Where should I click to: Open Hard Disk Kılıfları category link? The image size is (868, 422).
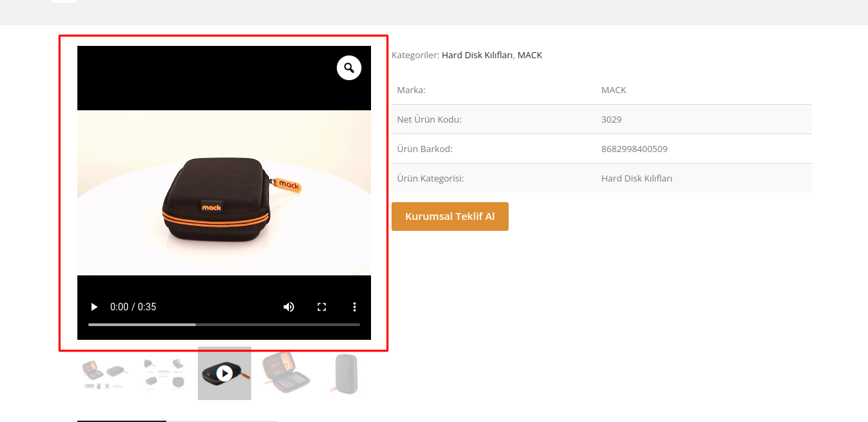[477, 55]
